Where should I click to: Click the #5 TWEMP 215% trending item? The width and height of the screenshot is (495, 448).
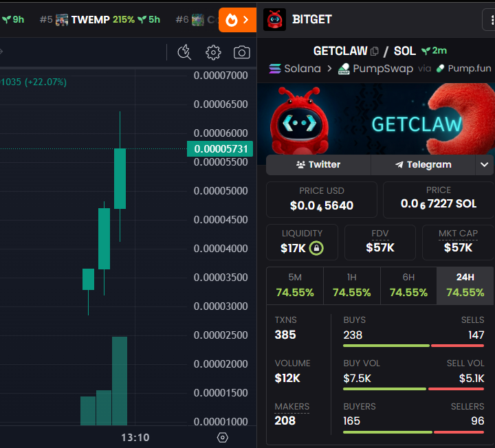(x=100, y=20)
